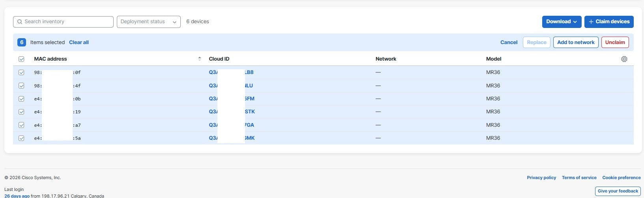Screen dimensions: 644x198
Task: Uncheck the device row ending :a7
Action: 21,125
